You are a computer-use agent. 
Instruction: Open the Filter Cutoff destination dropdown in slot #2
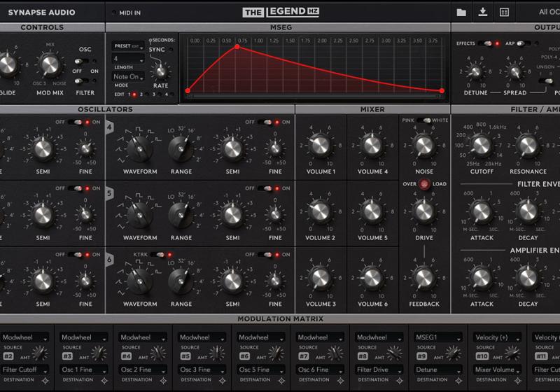[24, 370]
